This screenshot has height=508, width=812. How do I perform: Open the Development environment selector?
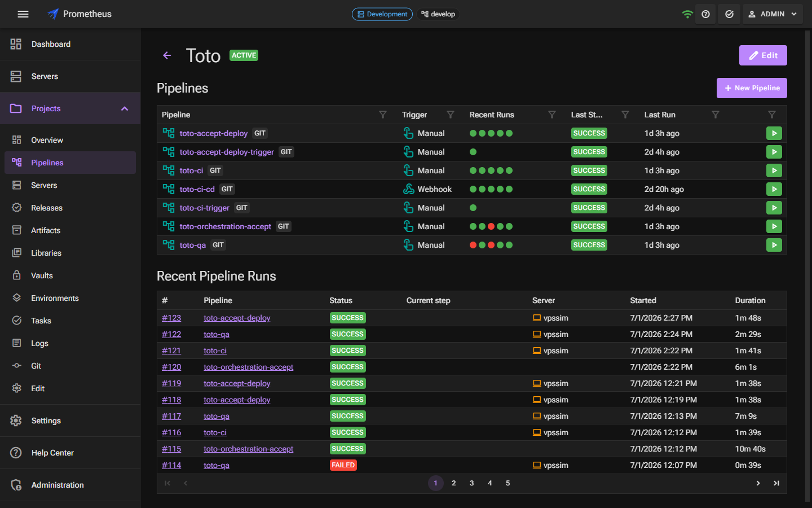point(382,14)
